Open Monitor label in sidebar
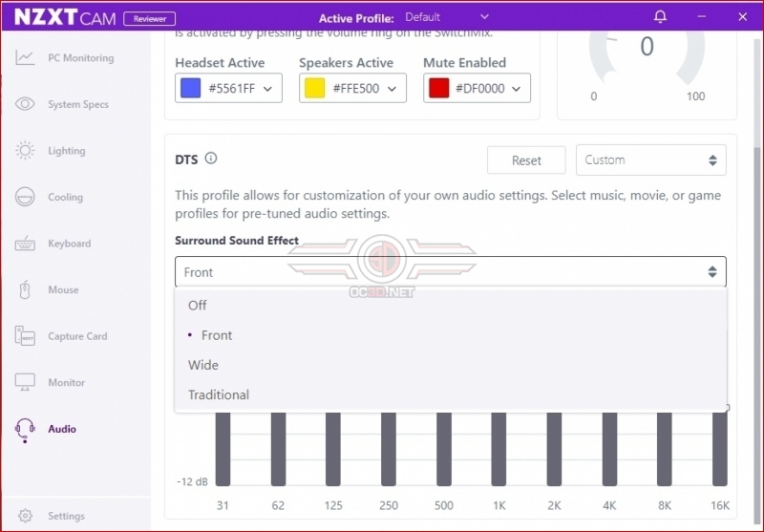The width and height of the screenshot is (764, 532). point(66,382)
